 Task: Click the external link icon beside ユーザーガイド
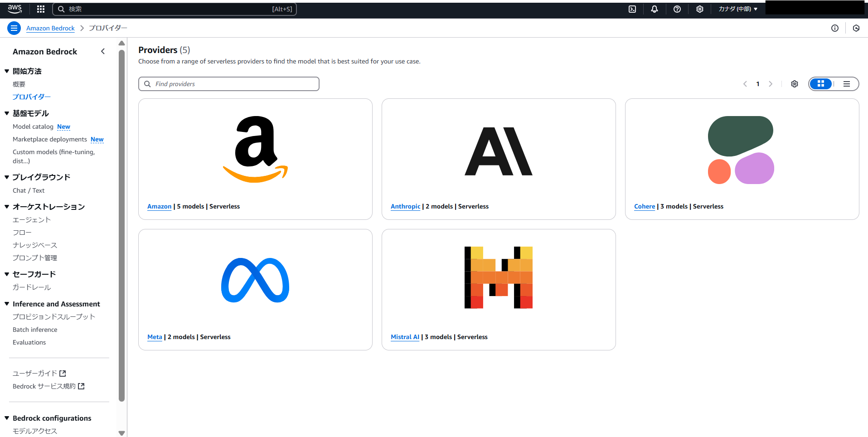tap(63, 374)
